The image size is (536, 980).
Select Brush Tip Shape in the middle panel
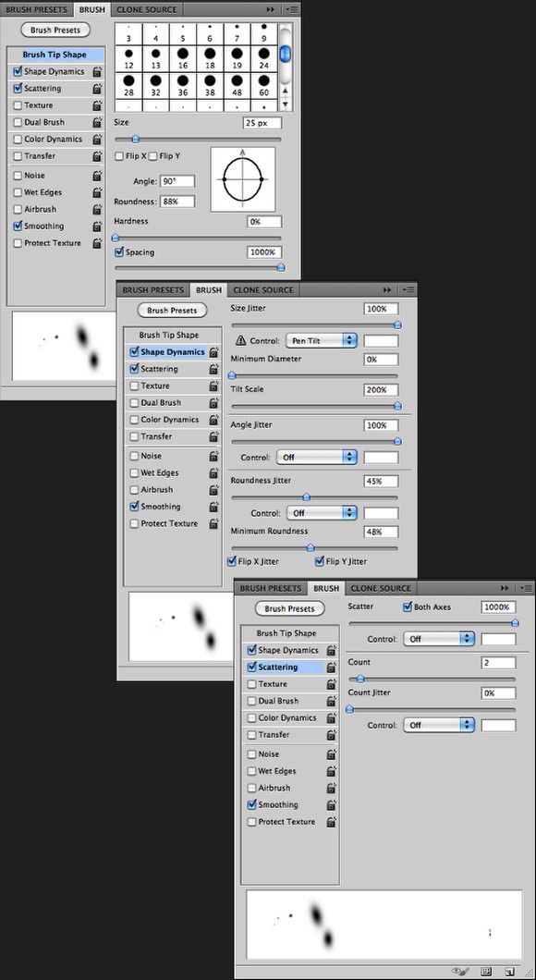tap(169, 336)
